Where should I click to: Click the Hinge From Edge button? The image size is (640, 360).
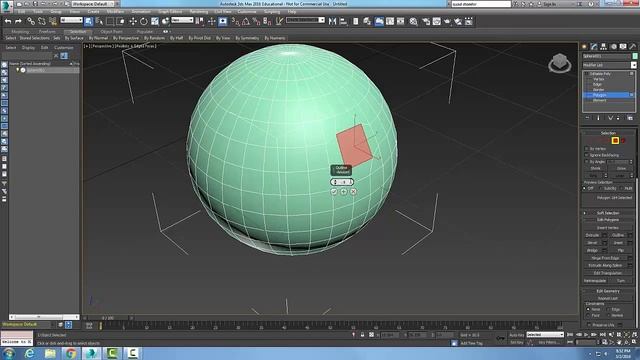(605, 258)
